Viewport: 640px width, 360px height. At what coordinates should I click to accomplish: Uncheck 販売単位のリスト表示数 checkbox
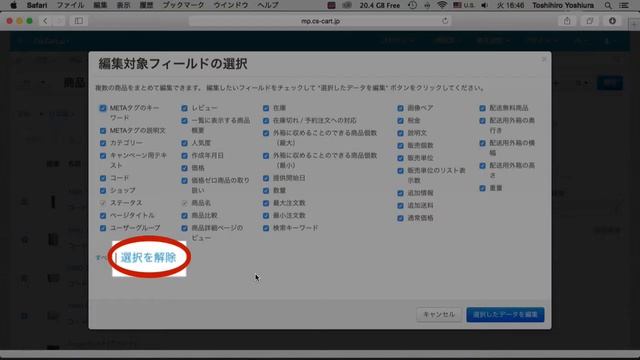coord(400,171)
